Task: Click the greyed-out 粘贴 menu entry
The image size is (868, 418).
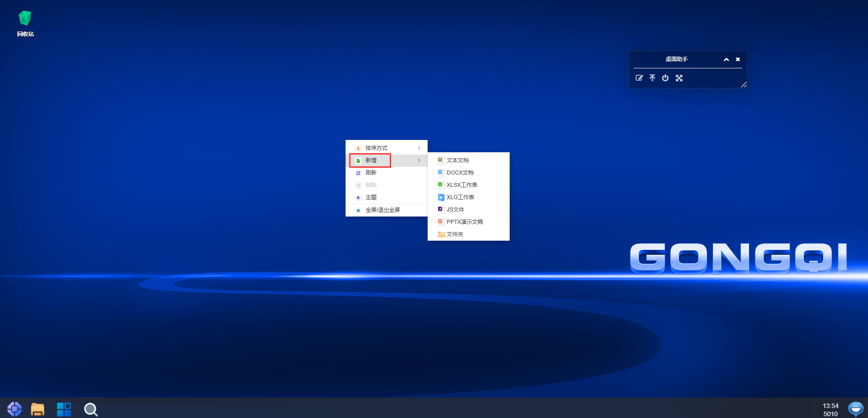Action: pos(387,185)
